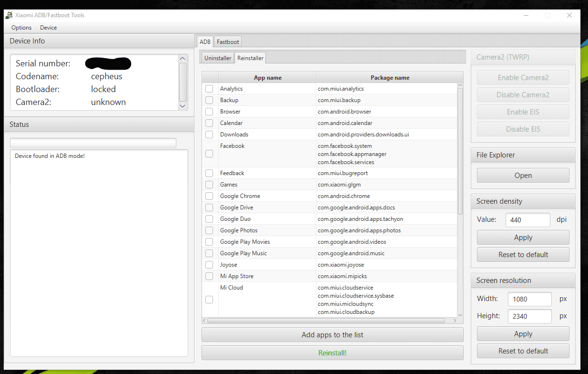Click the disabled Enable EIS button
Viewport: 588px width, 374px height.
523,112
